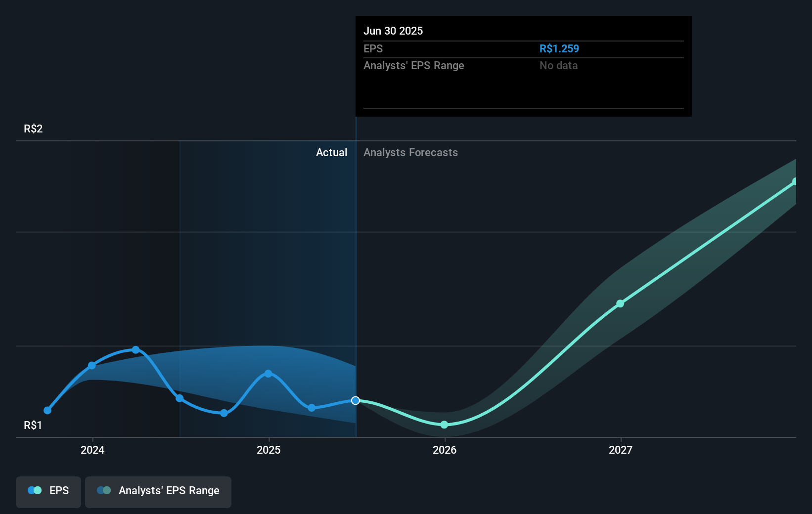812x514 pixels.
Task: Click the peak blue EPS data point near 2024
Action: pos(135,350)
